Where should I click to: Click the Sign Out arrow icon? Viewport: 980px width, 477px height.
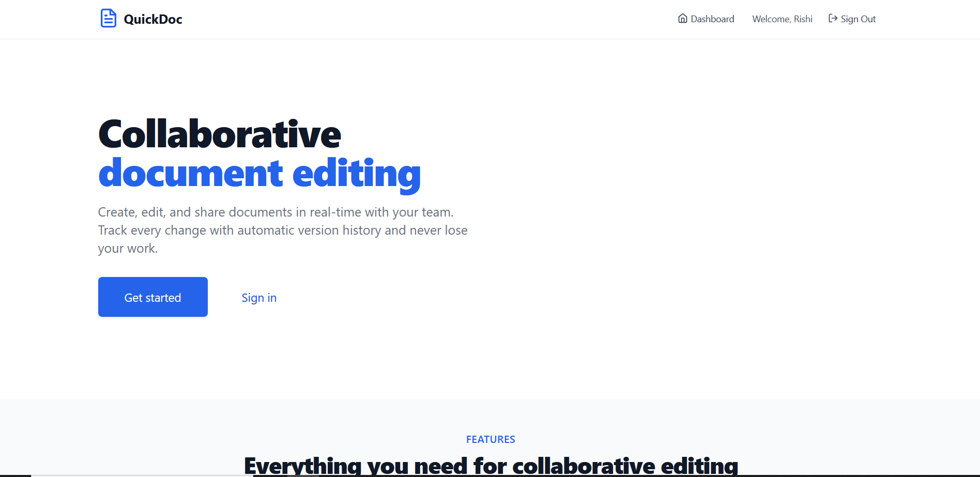833,19
